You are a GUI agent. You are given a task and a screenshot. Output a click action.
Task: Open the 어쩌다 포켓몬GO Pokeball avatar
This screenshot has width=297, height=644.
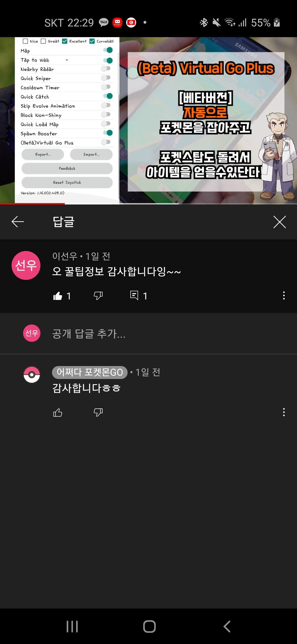point(32,375)
